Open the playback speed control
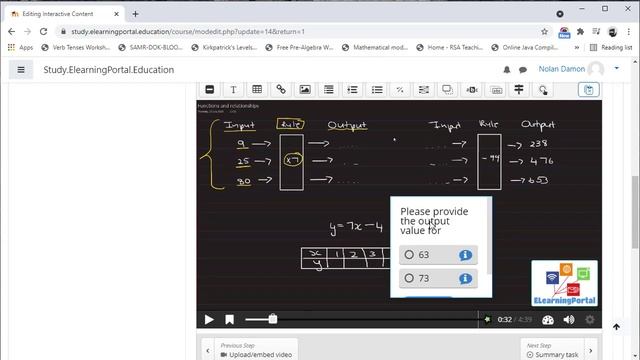 [548, 320]
